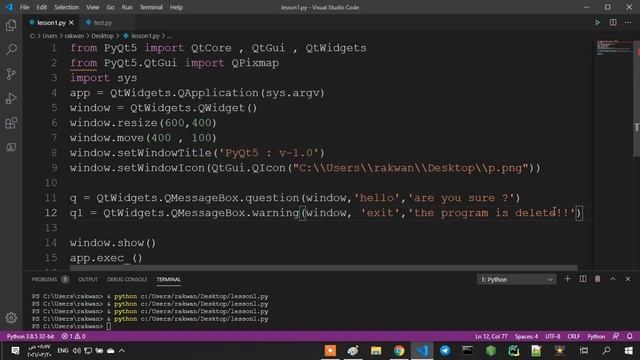Open Remote Explorer view in activity bar
The height and width of the screenshot is (360, 640).
[11, 147]
